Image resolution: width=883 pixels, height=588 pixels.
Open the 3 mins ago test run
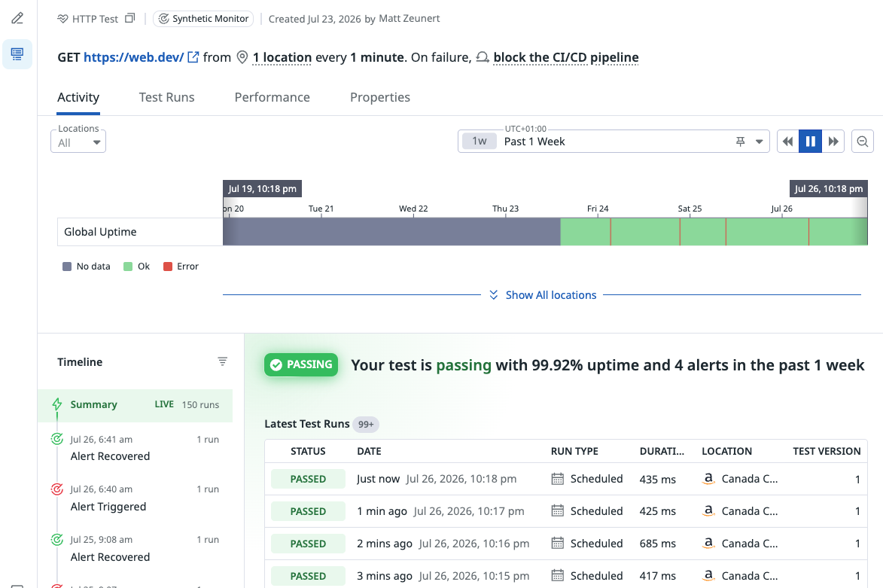566,574
